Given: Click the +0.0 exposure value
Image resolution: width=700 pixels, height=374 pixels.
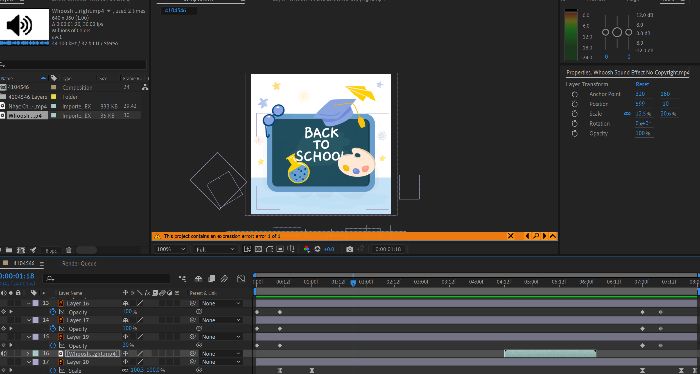Looking at the screenshot, I should 329,249.
